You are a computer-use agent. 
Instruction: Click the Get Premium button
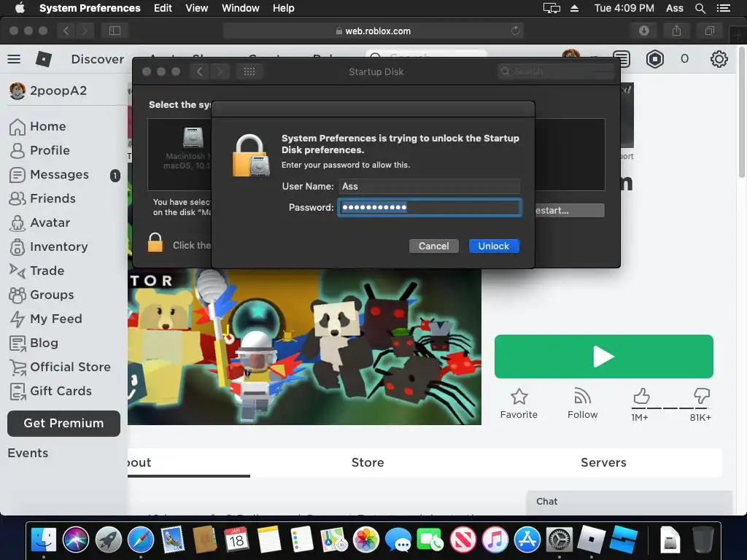[x=64, y=424]
